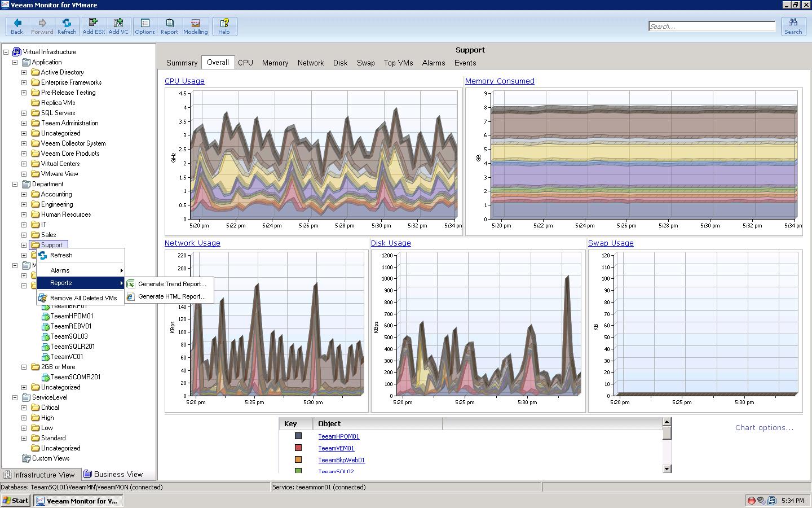The image size is (812, 508).
Task: Open the Alarms submenu in context menu
Action: (81, 270)
